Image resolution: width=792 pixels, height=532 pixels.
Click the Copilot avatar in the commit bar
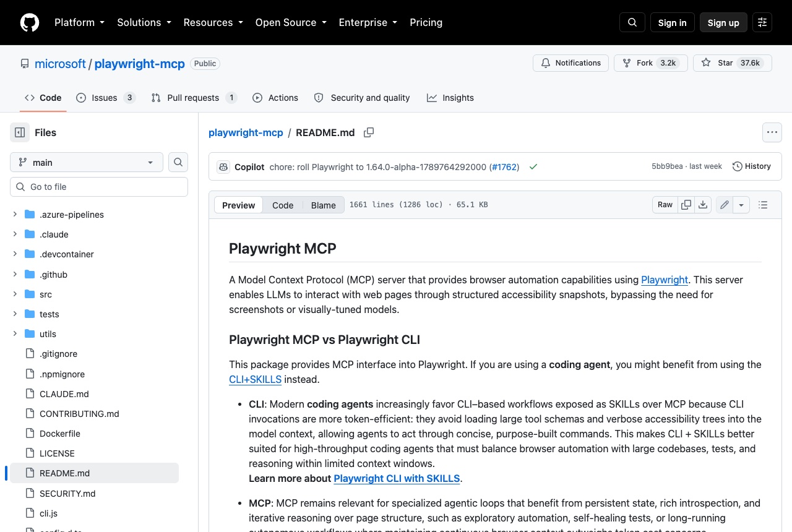click(223, 167)
